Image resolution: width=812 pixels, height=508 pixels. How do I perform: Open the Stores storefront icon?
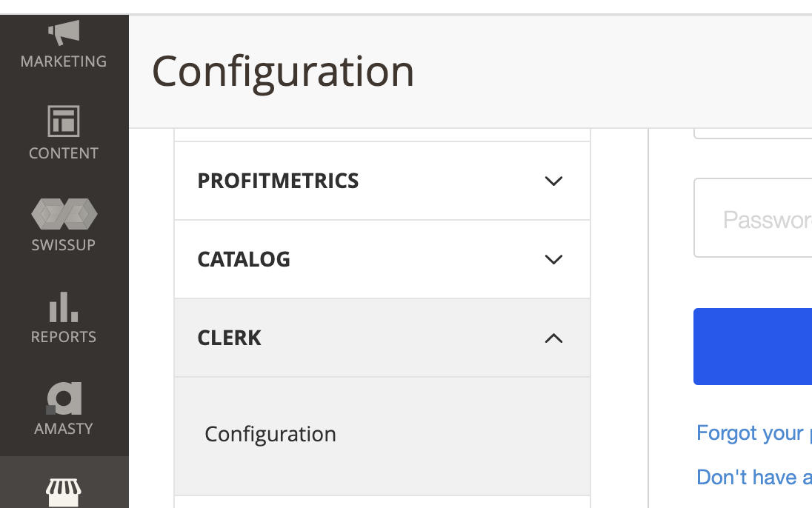(64, 490)
